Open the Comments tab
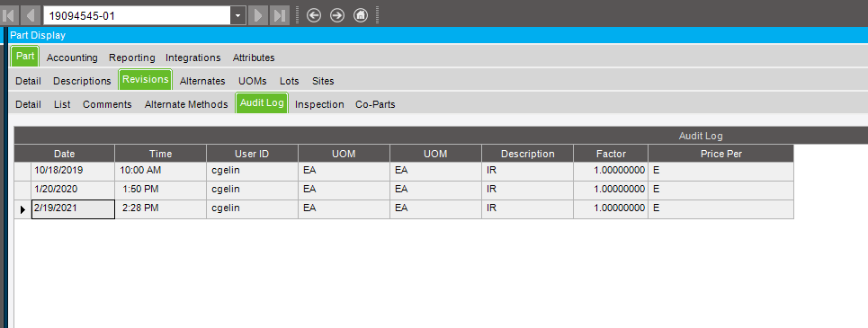 [107, 104]
